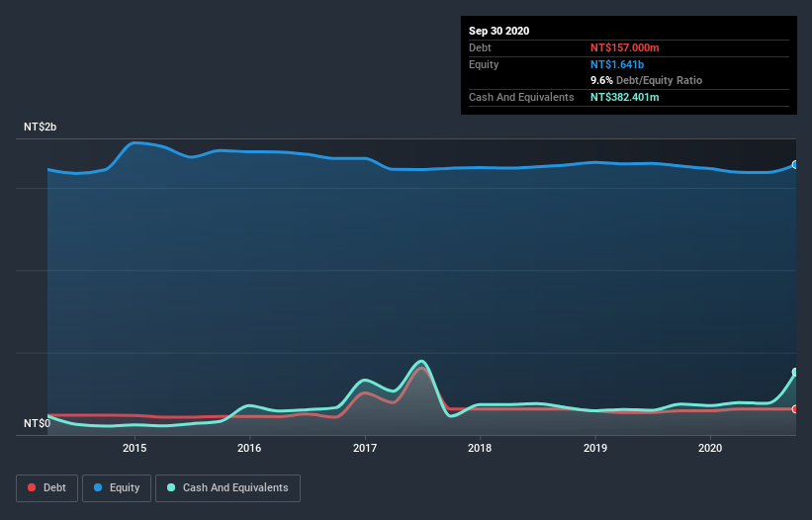Click the 2019 x-axis label
812x520 pixels.
595,448
